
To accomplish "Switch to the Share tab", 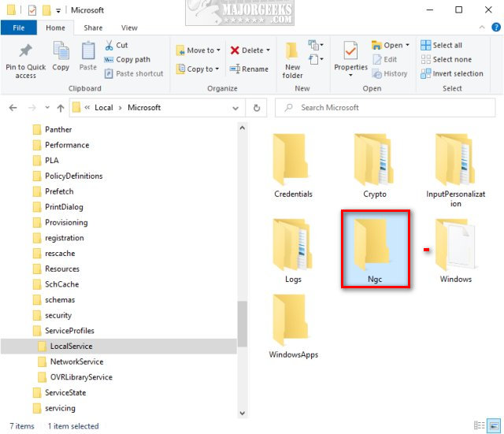I will coord(93,28).
